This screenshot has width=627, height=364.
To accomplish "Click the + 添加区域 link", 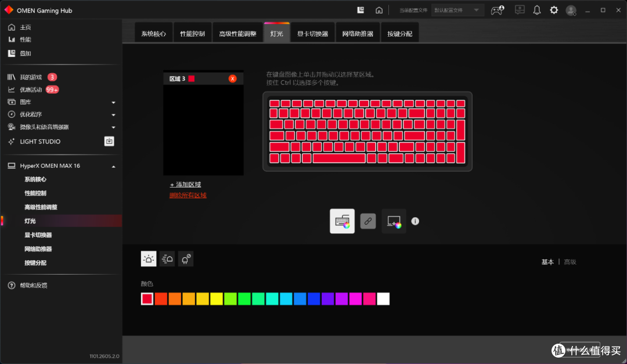I will pyautogui.click(x=186, y=185).
